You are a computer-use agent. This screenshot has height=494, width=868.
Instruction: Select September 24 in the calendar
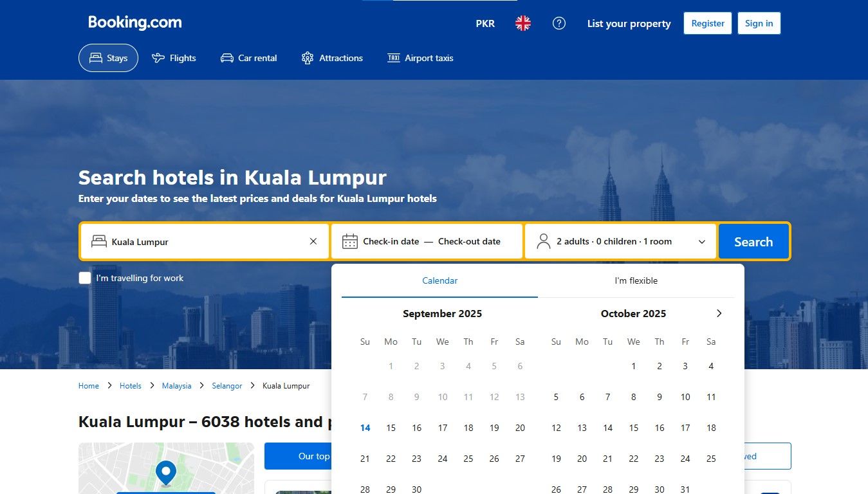pos(443,459)
